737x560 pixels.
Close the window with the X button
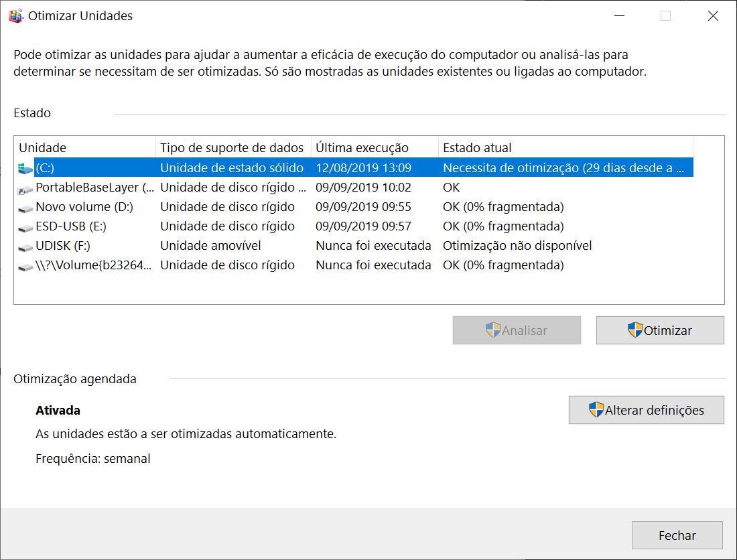(x=713, y=16)
